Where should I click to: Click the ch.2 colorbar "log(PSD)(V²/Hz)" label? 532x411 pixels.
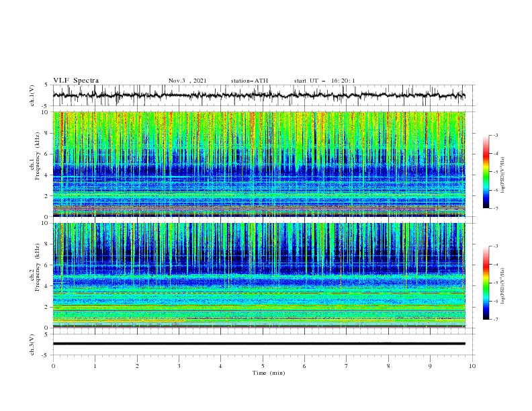(x=503, y=286)
